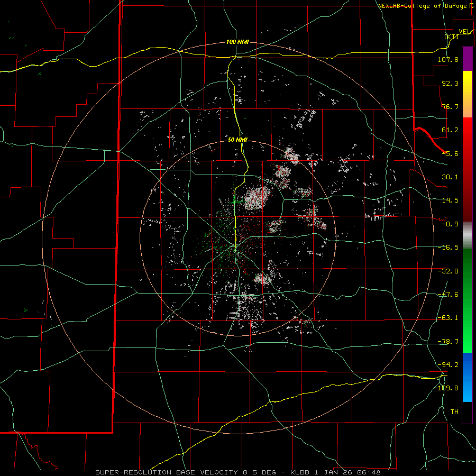Select the -47.6 velocity scale value
The height and width of the screenshot is (476, 476).
coord(448,295)
